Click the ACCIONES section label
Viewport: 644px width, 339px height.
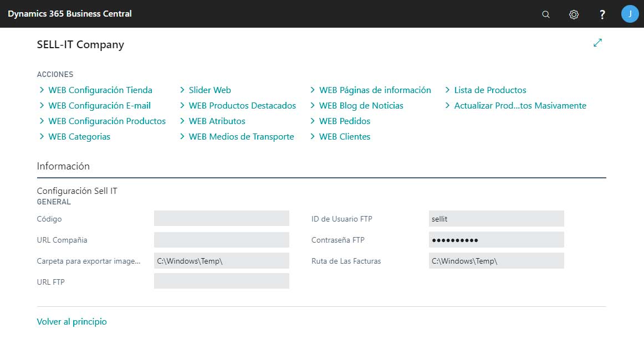point(55,74)
